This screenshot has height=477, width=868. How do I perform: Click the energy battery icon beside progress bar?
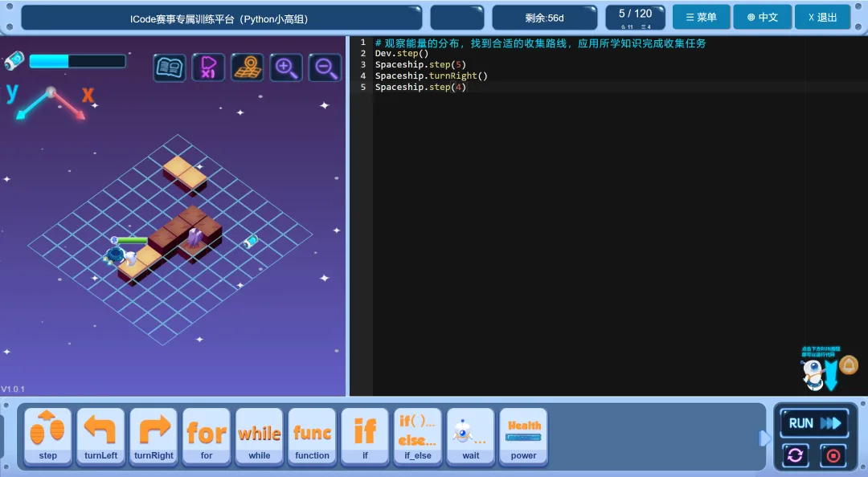14,60
